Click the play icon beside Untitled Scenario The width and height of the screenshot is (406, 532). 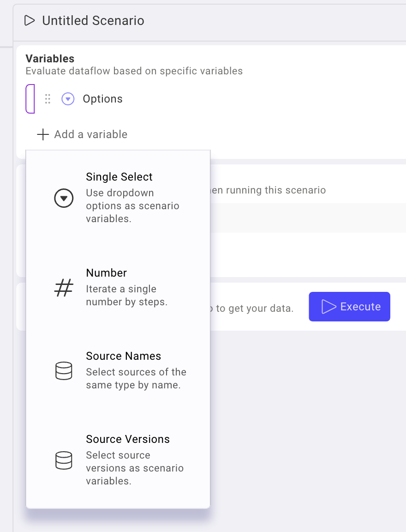pyautogui.click(x=30, y=20)
